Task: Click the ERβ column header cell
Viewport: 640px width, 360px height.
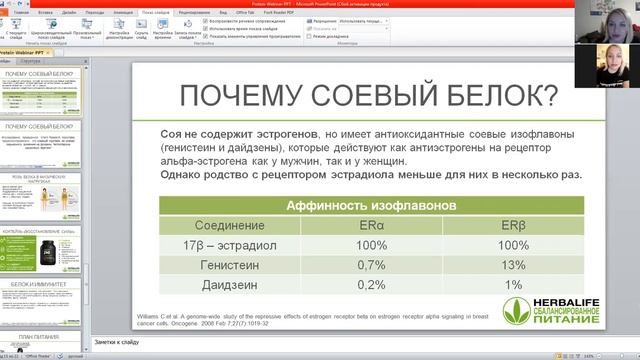Action: click(x=513, y=225)
